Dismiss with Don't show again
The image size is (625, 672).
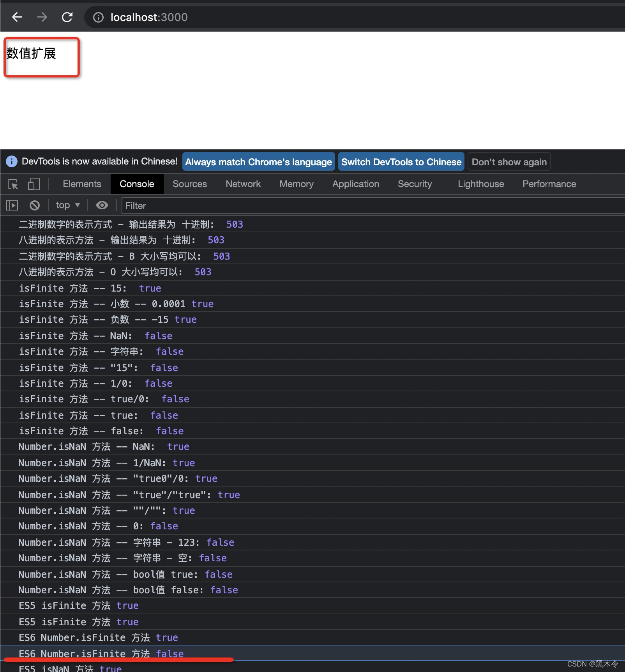[509, 162]
